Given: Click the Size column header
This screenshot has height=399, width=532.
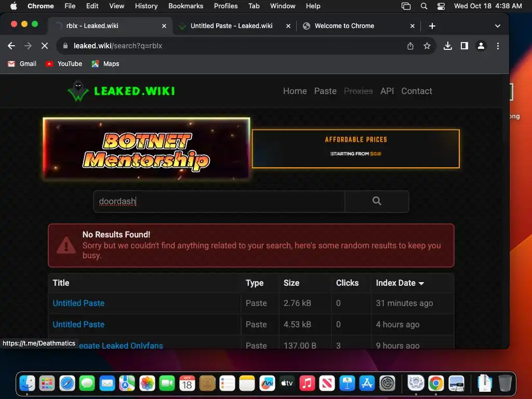Looking at the screenshot, I should (x=291, y=283).
